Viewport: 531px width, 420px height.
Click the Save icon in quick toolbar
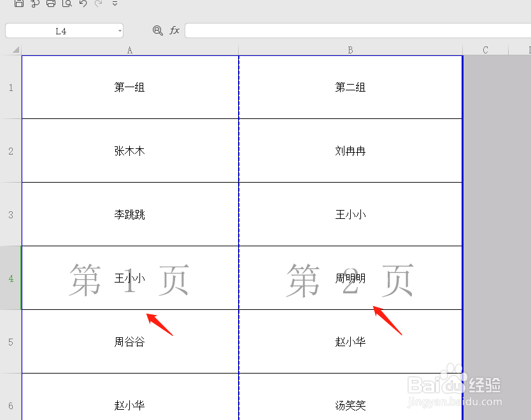point(19,3)
